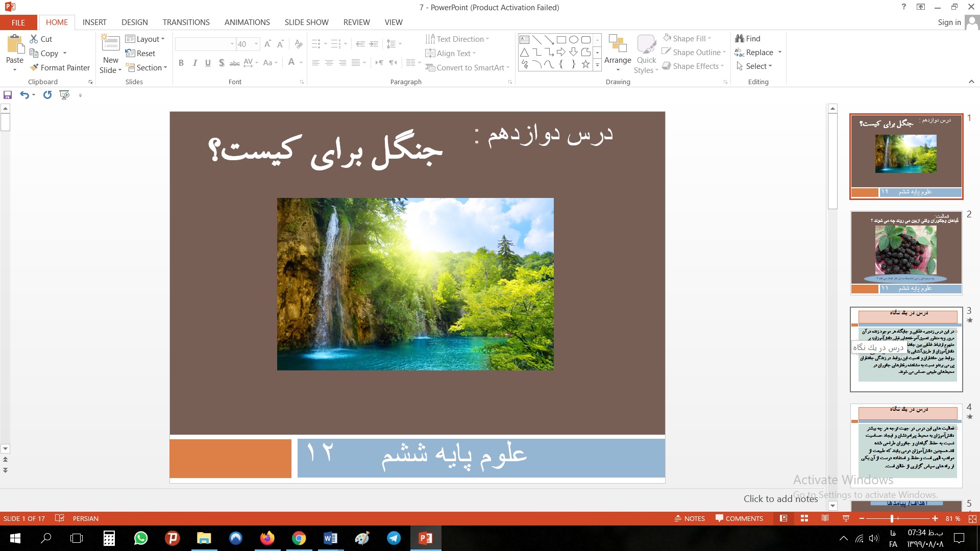Expand the Layout dropdown

coord(145,39)
